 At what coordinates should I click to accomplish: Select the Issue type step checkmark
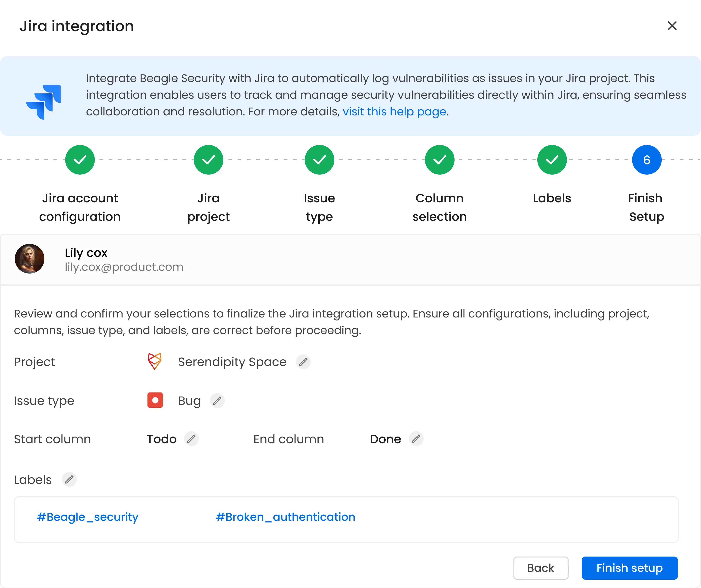[x=320, y=160]
